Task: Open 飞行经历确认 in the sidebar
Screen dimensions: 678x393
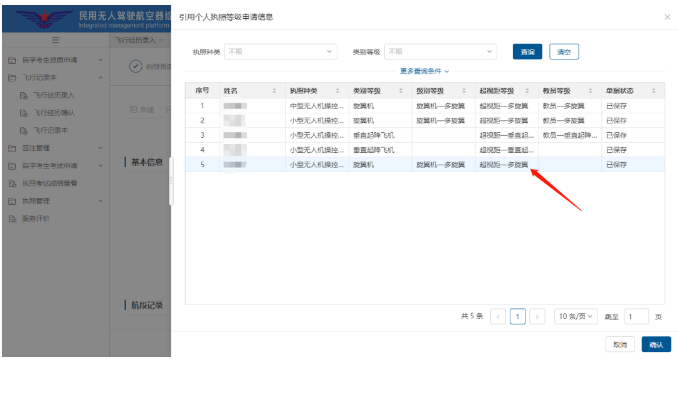Action: pyautogui.click(x=54, y=113)
